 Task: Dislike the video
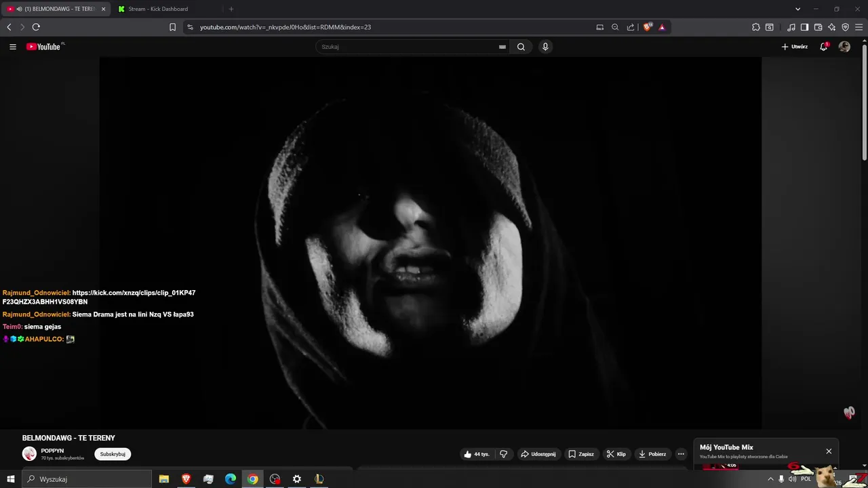pyautogui.click(x=504, y=454)
